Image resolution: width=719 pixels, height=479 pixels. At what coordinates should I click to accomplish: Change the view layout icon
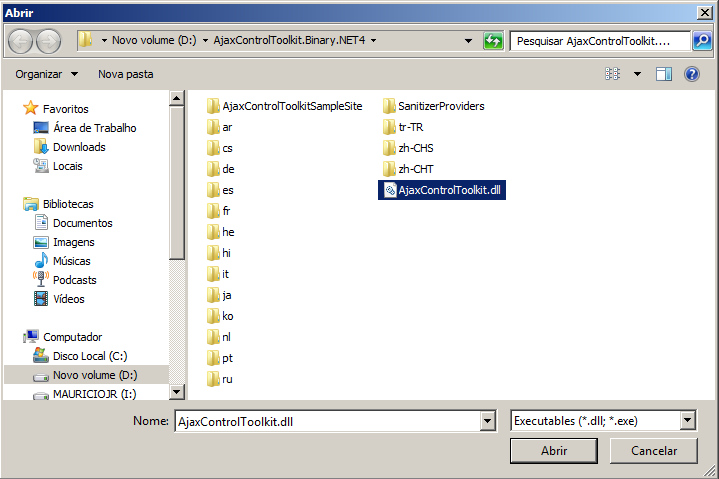[612, 74]
